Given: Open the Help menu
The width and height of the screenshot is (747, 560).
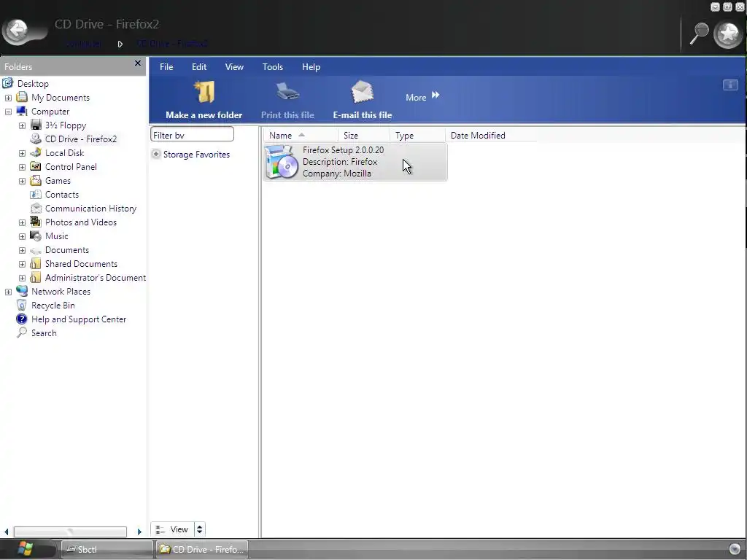Looking at the screenshot, I should tap(311, 67).
